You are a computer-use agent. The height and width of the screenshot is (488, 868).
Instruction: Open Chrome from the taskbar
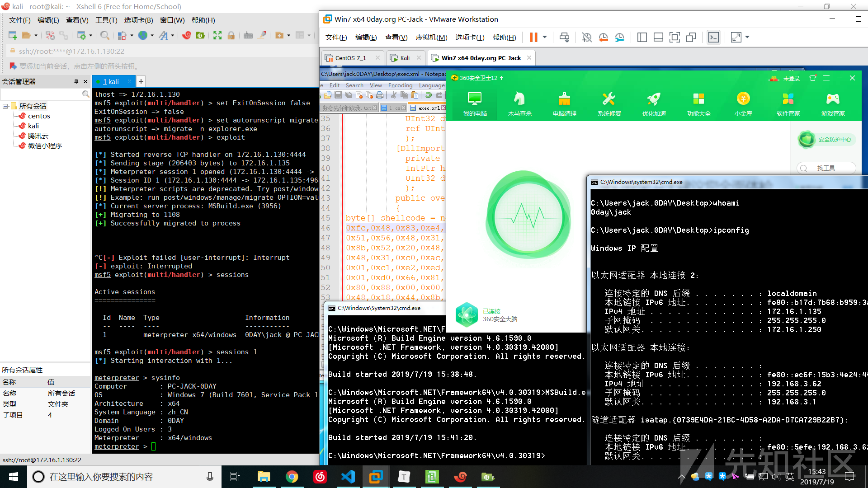click(292, 477)
